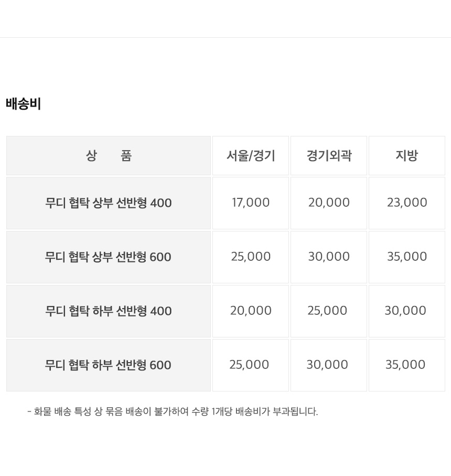
Task: Click the 배송비 section heading
Action: point(23,104)
